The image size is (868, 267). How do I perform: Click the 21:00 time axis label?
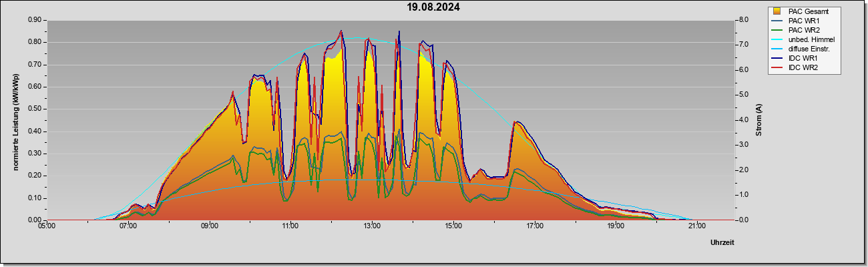696,226
